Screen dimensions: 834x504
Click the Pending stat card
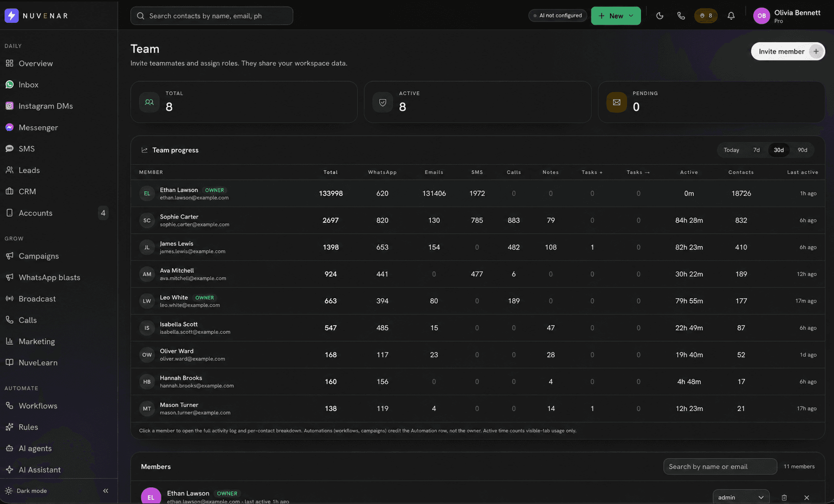click(x=711, y=102)
